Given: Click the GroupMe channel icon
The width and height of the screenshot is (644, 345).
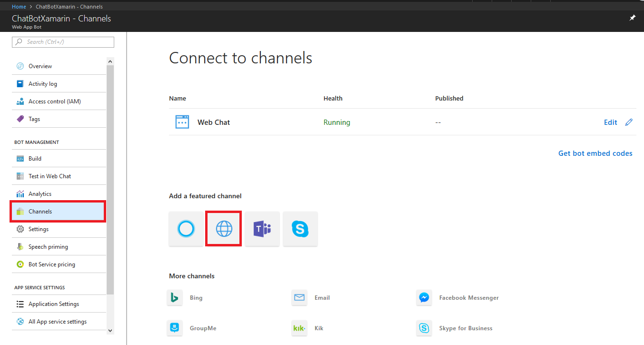Looking at the screenshot, I should point(175,328).
